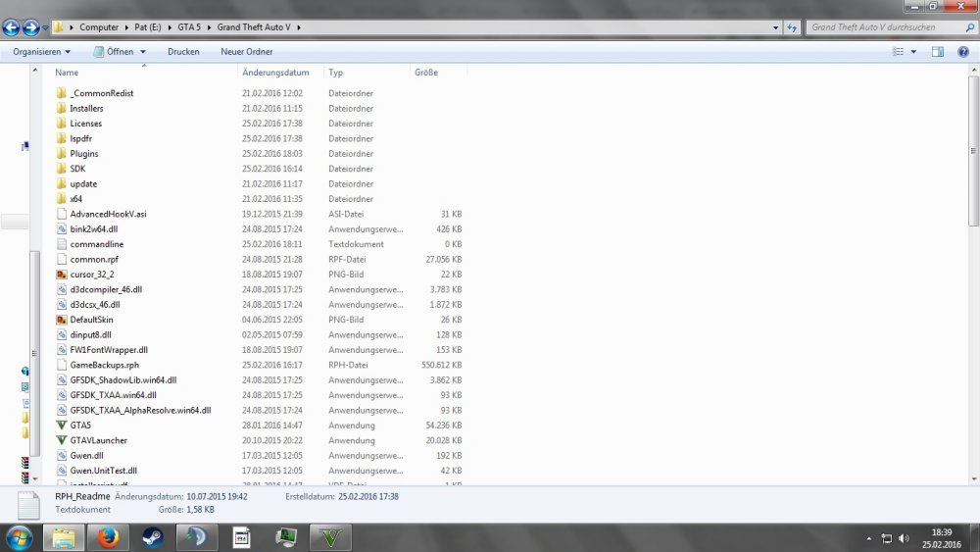Click the Computer breadcrumb segment

coord(99,27)
